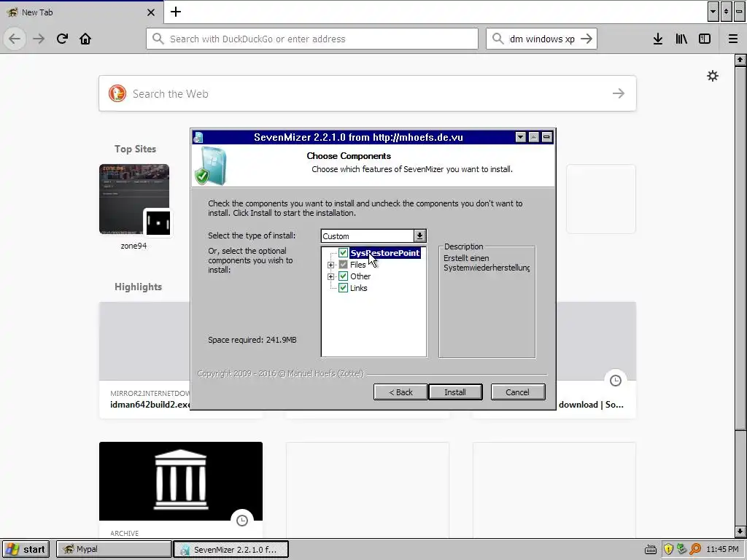
Task: Click the toolbar search field text
Action: tap(542, 39)
